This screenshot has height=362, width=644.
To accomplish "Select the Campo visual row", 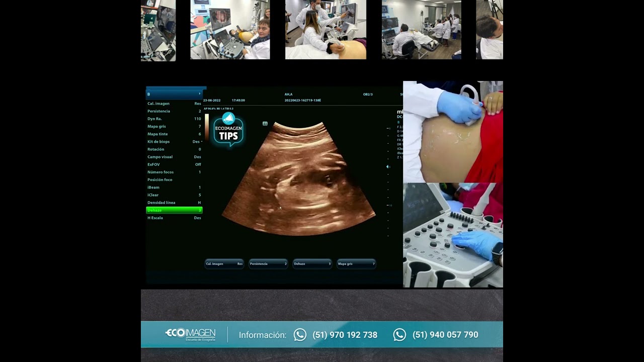I will (174, 157).
